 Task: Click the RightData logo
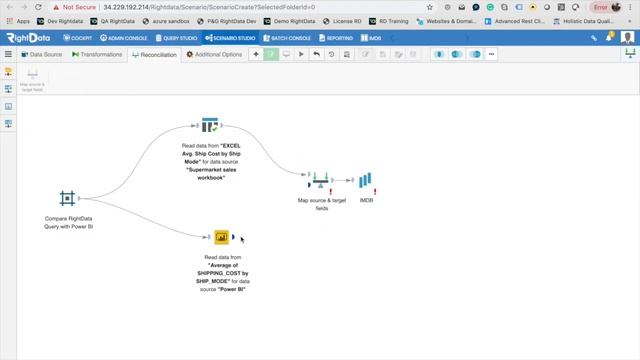(x=28, y=38)
